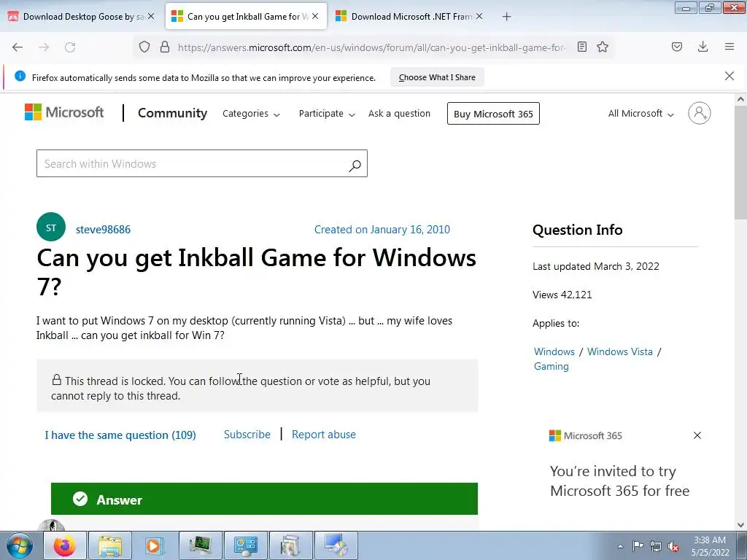Open the Control Panel taskbar icon

(x=245, y=545)
